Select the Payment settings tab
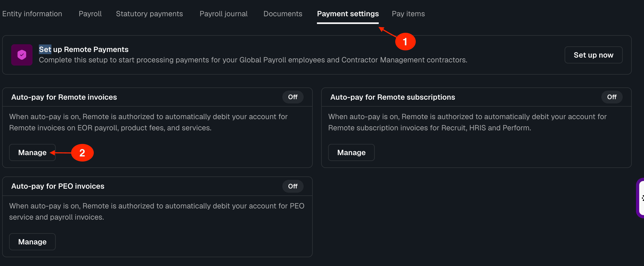Screen dimensions: 644x266 [348, 14]
